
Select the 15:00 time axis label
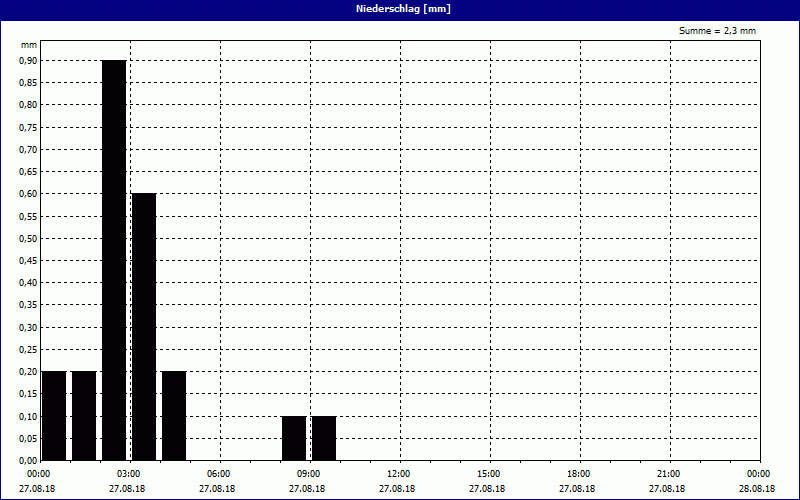488,474
